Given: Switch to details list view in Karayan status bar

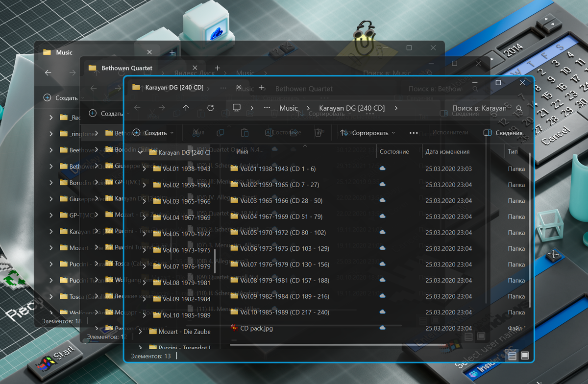Looking at the screenshot, I should (x=513, y=356).
